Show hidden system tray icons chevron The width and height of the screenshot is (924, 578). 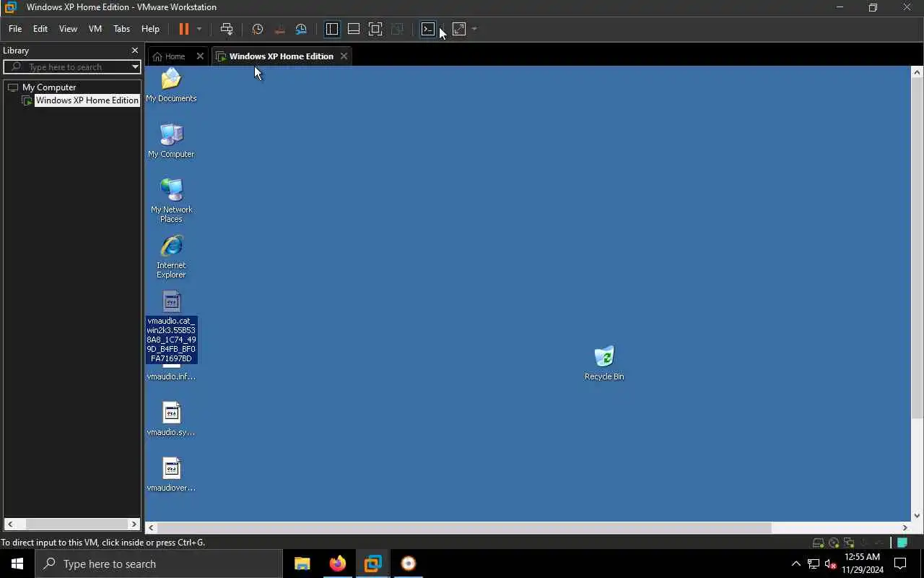(x=796, y=564)
